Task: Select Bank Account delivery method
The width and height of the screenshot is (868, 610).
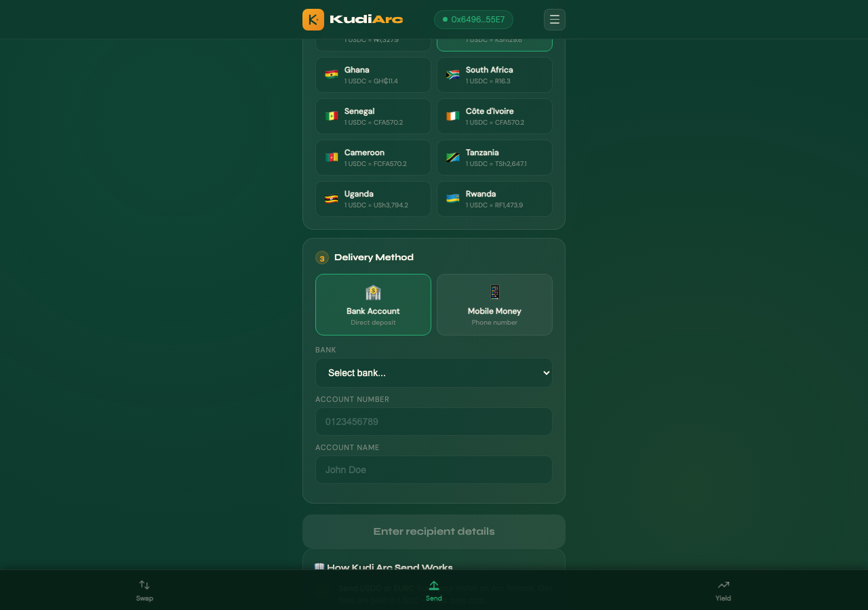Action: click(x=373, y=304)
